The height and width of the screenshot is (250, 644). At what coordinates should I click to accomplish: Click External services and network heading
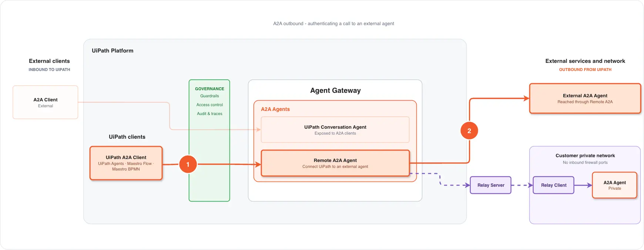(585, 61)
